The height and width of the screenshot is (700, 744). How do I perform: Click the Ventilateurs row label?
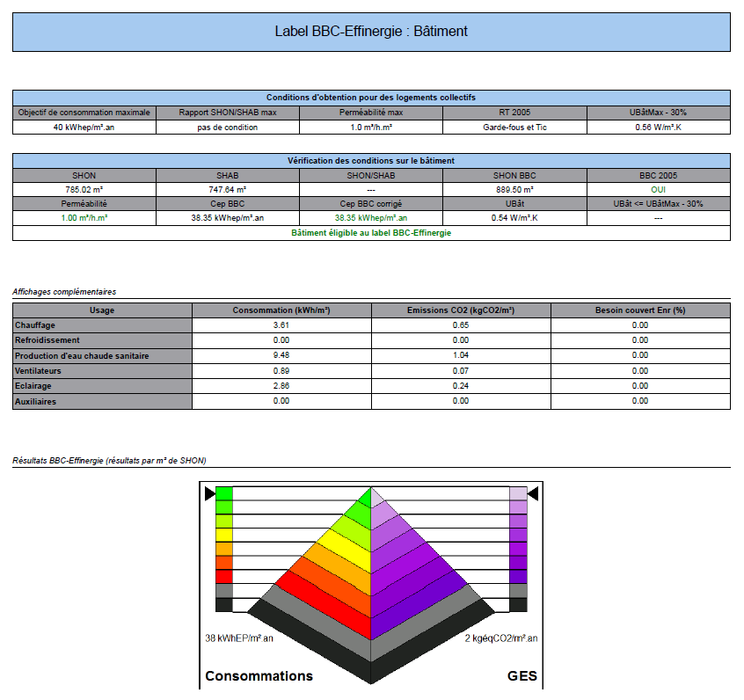tap(38, 370)
